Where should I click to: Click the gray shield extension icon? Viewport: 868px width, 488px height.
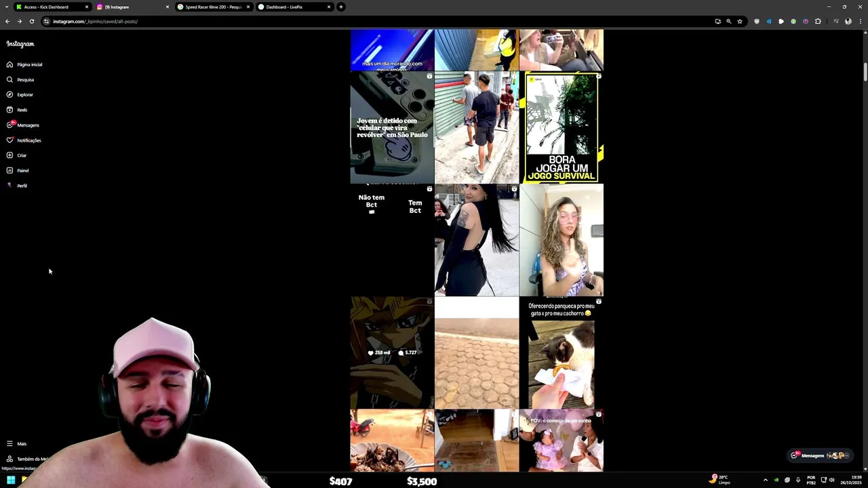click(757, 21)
